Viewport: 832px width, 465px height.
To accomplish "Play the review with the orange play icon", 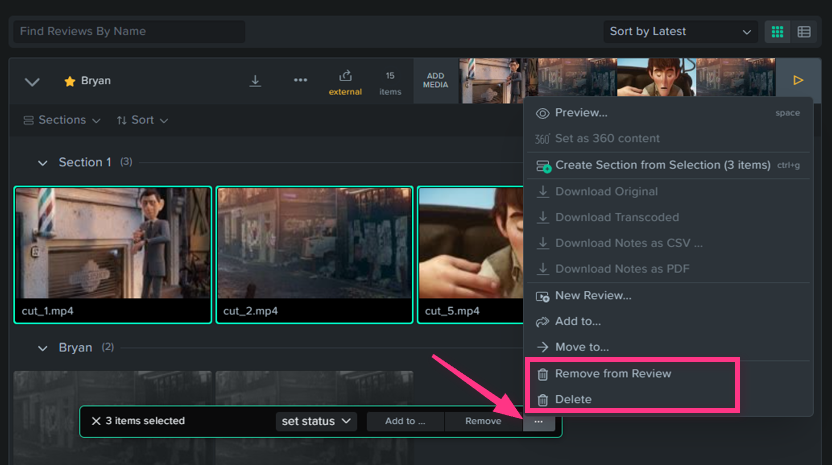I will tap(798, 80).
